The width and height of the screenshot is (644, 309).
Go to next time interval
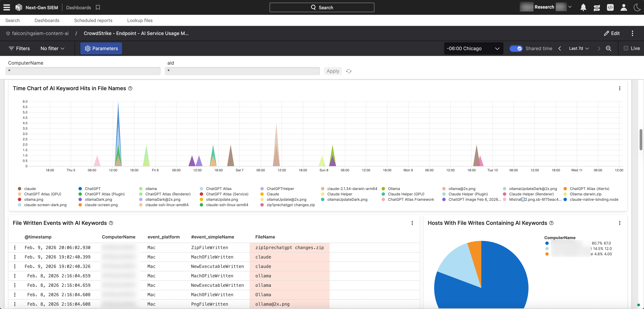click(x=599, y=48)
